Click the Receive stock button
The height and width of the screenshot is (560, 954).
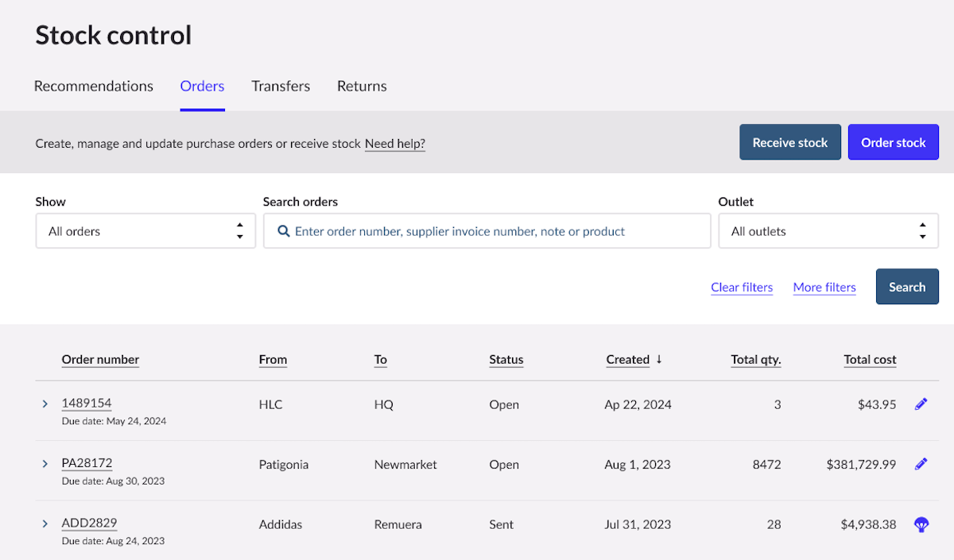(x=789, y=141)
